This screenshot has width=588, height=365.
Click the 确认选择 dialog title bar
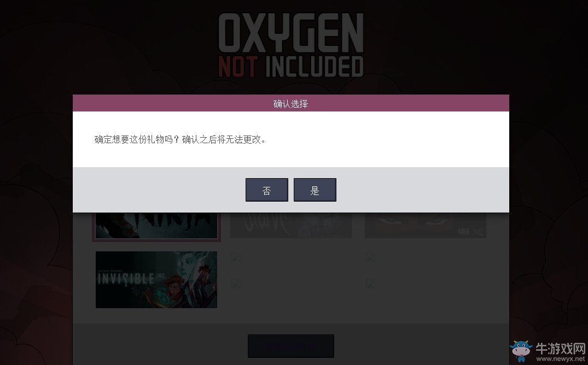click(290, 103)
